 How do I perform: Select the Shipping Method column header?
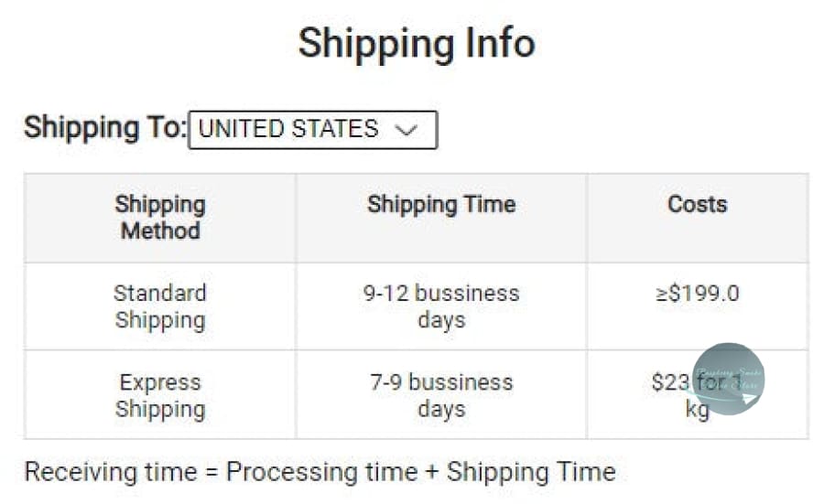(x=160, y=218)
